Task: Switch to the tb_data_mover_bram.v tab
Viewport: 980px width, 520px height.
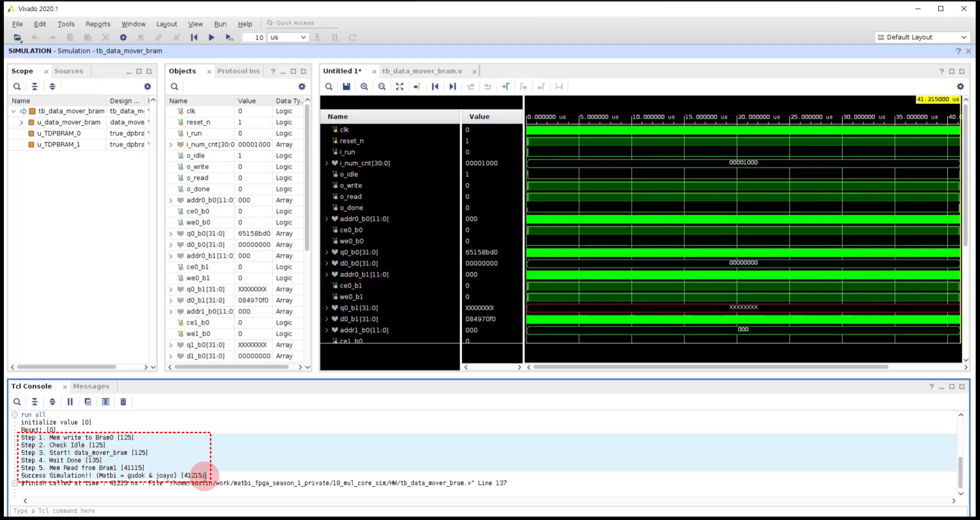Action: pyautogui.click(x=422, y=71)
